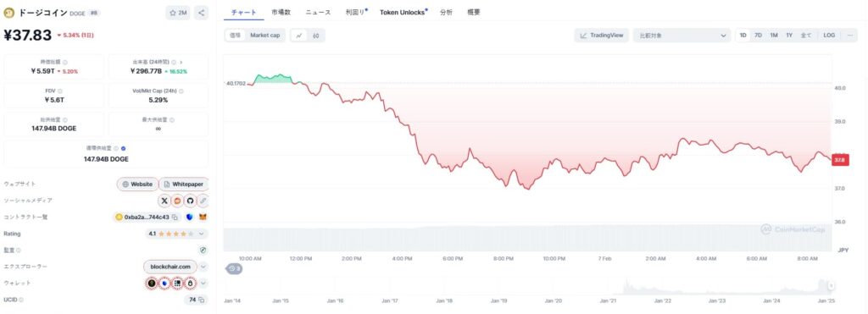
Task: Open the GitHub source code icon
Action: coord(191,200)
